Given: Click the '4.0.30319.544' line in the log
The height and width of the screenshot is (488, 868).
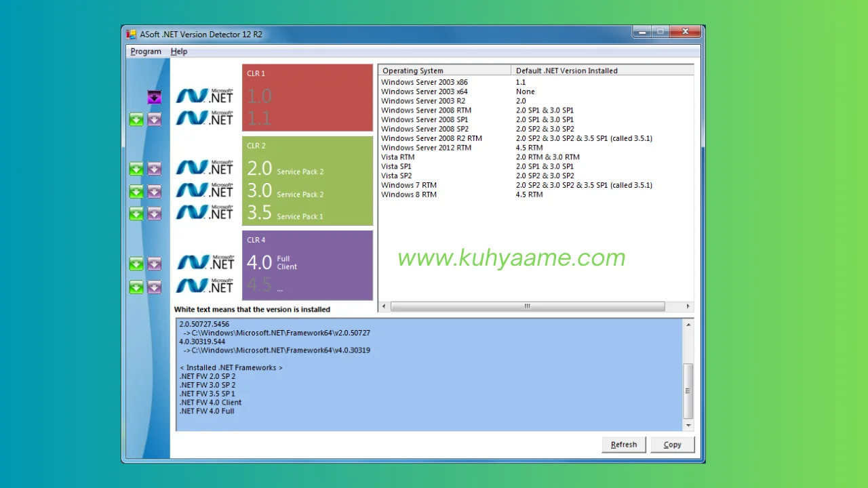Looking at the screenshot, I should 202,342.
